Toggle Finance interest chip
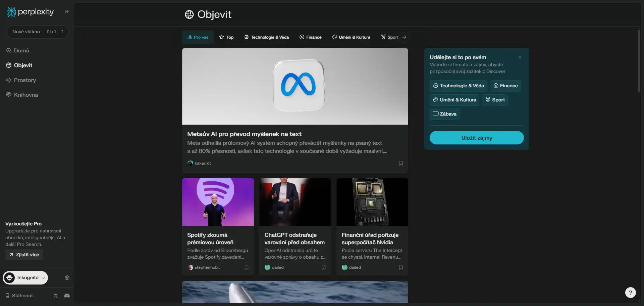This screenshot has width=644, height=306. point(505,86)
